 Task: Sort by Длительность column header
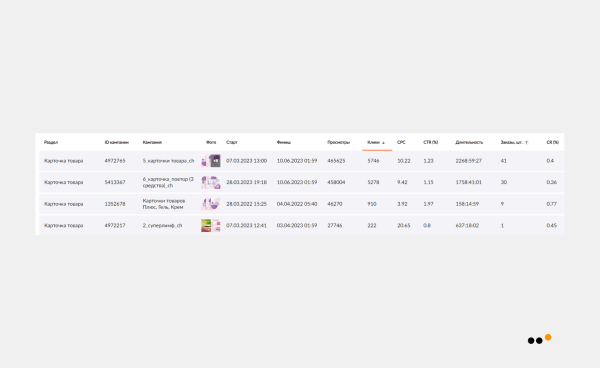pos(469,142)
